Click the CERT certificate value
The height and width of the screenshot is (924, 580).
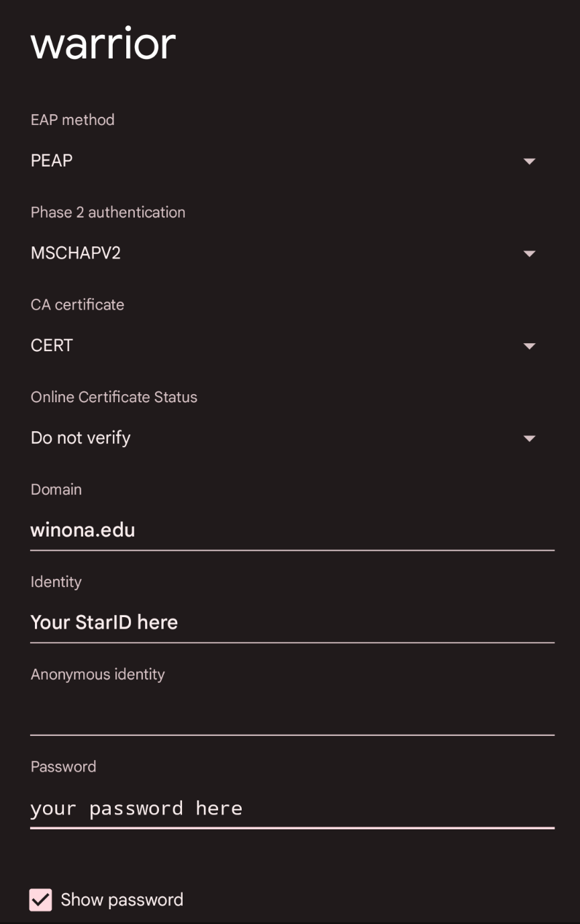point(52,345)
